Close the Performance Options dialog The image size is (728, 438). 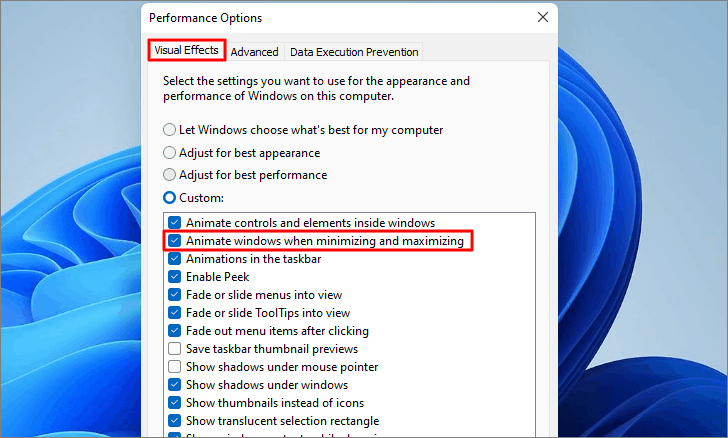pyautogui.click(x=543, y=17)
